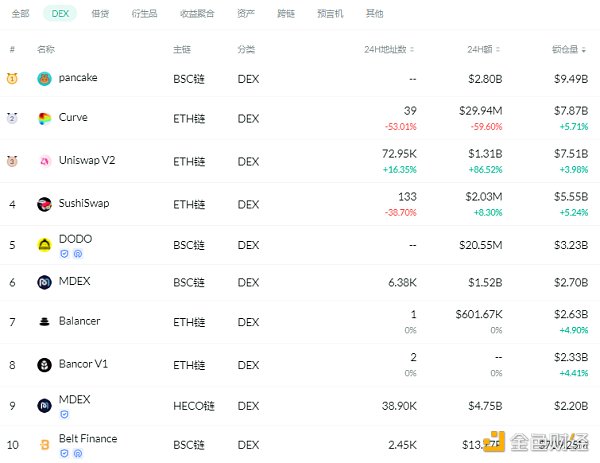Click the silver rank 2 medal icon

pos(12,118)
